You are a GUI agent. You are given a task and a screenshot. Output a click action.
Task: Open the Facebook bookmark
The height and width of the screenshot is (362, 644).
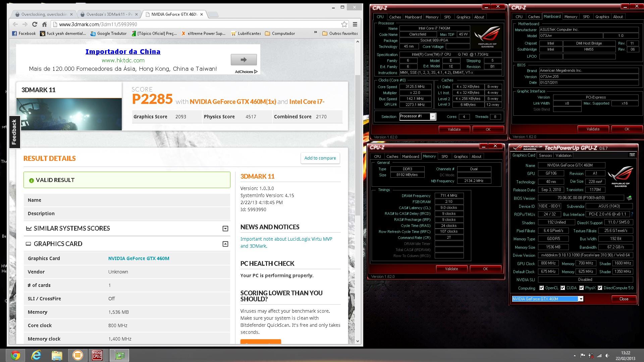24,33
